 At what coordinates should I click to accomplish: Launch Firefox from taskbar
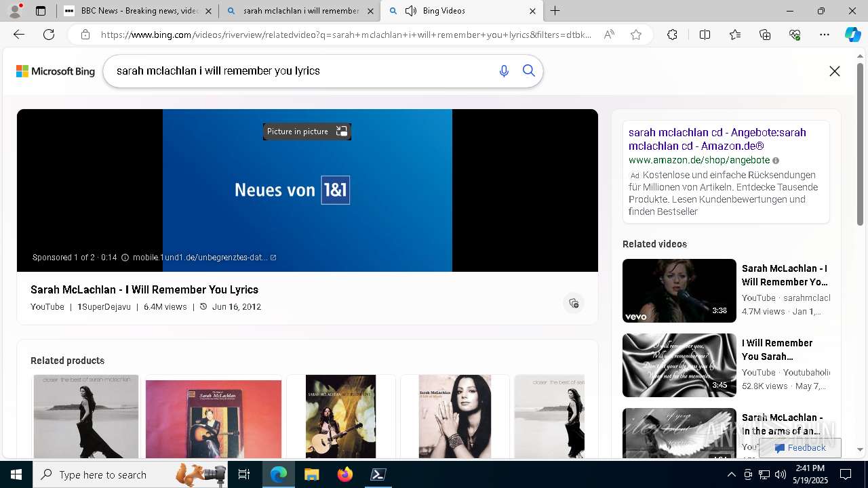[x=344, y=475]
